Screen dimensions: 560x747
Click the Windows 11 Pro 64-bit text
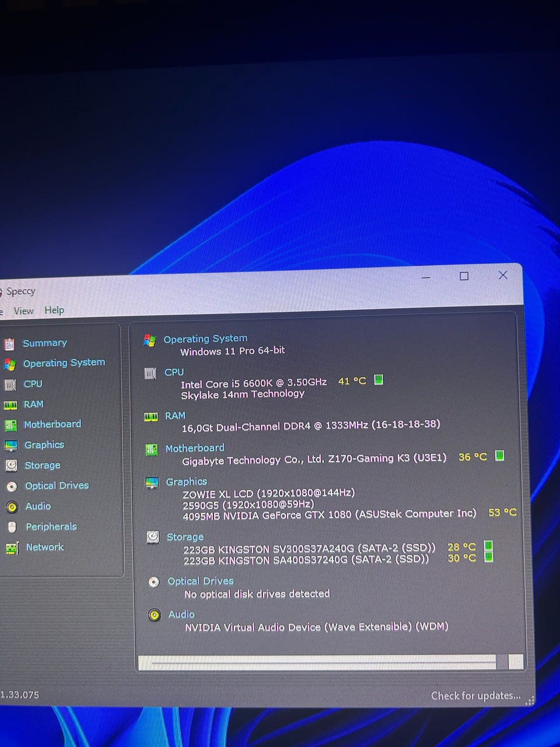pos(233,351)
